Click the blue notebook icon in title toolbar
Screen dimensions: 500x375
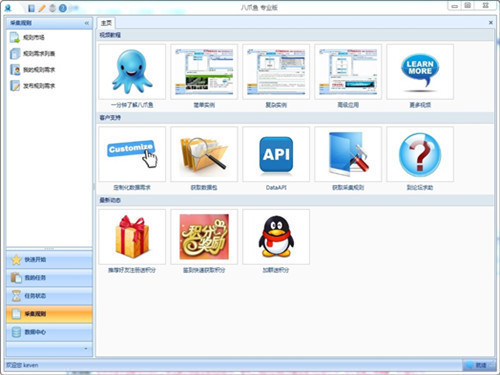[x=31, y=8]
